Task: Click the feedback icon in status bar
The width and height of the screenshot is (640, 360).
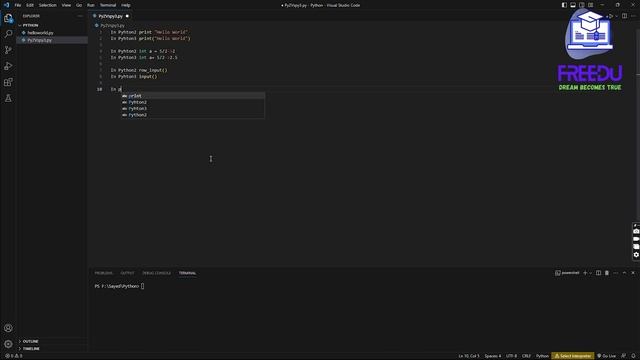Action: click(x=624, y=356)
